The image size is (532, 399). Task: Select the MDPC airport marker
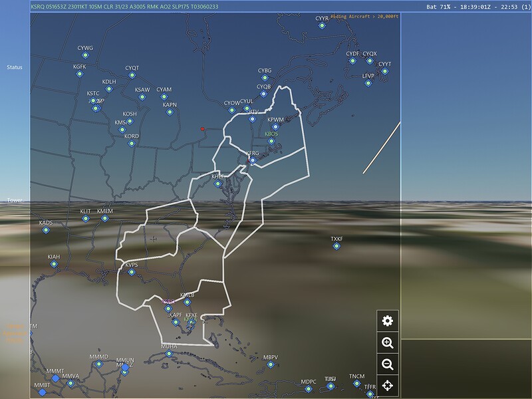[309, 389]
